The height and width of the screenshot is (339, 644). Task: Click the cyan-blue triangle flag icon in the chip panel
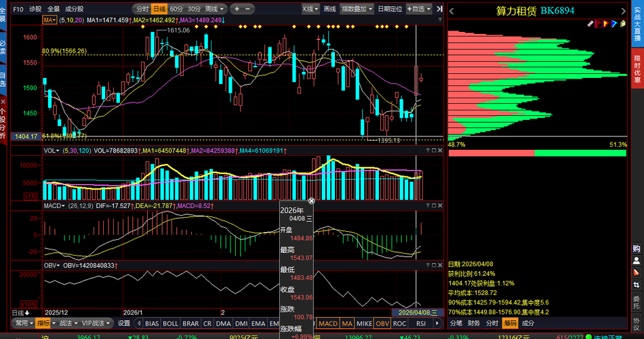click(x=614, y=24)
